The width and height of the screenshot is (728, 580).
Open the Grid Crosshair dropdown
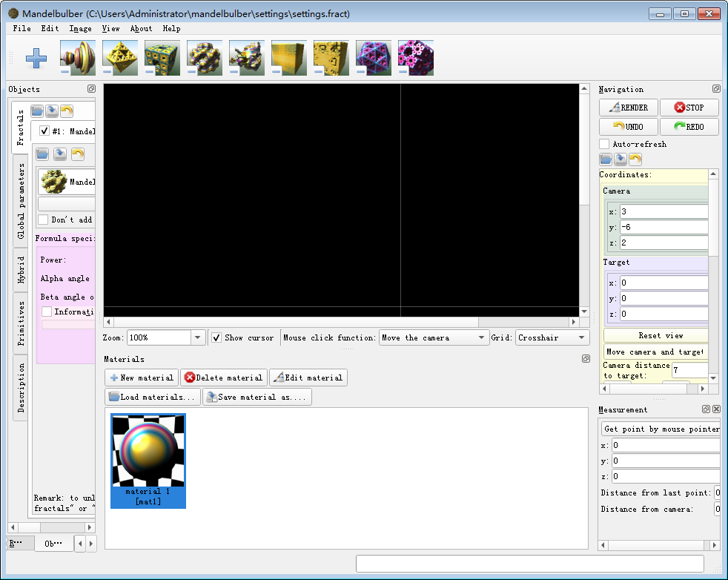click(x=552, y=337)
